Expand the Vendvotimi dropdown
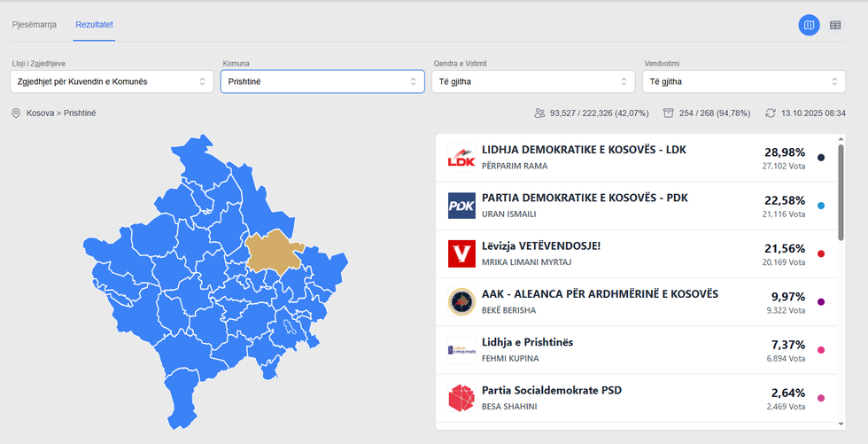 click(743, 82)
